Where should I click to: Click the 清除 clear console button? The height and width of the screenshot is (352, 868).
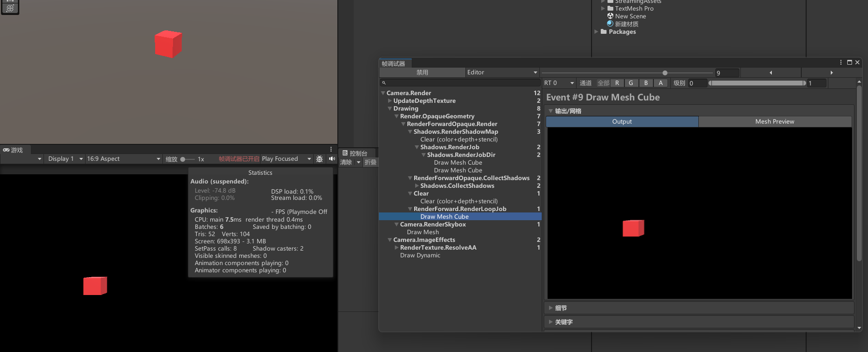coord(346,162)
